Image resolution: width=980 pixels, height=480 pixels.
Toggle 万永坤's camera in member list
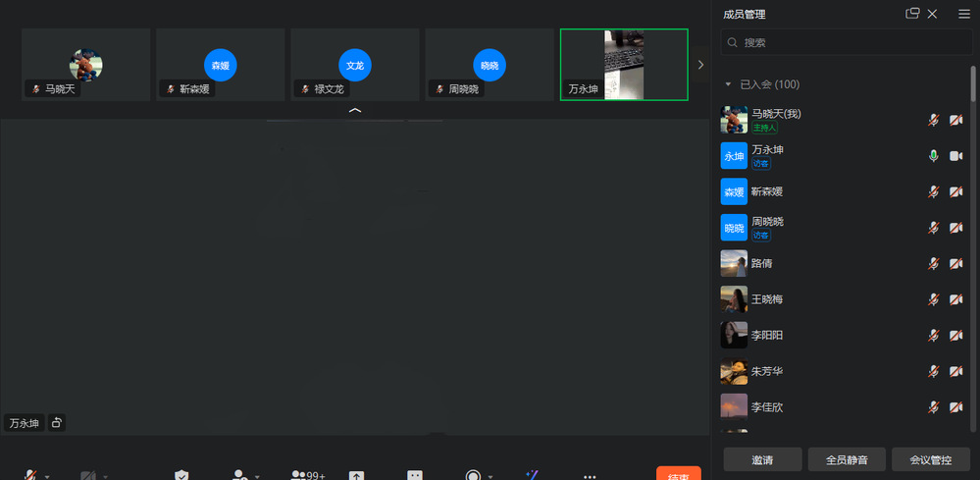(x=955, y=156)
